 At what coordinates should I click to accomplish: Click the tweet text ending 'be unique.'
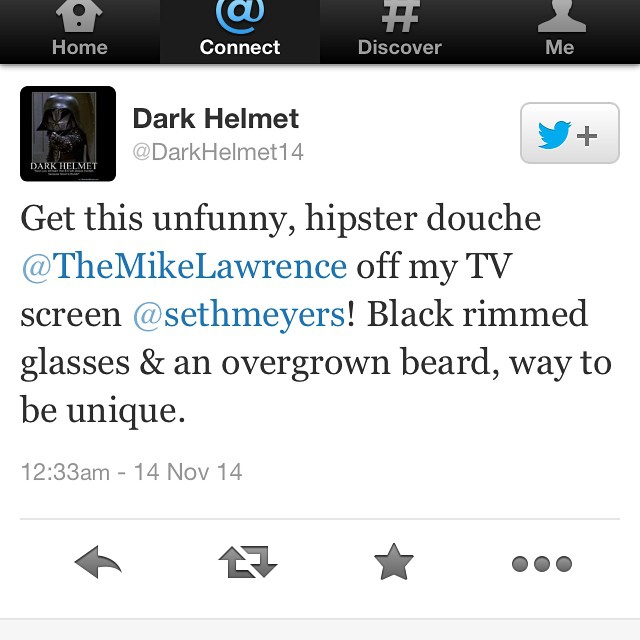pos(316,313)
